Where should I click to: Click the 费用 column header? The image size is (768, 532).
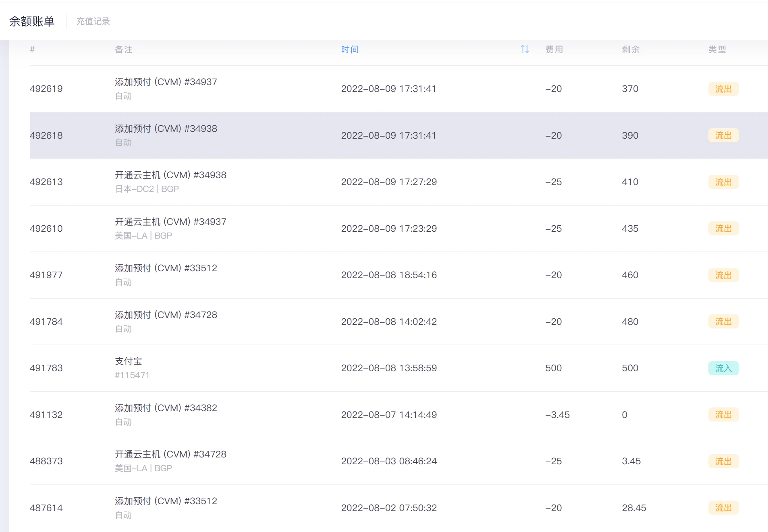554,50
